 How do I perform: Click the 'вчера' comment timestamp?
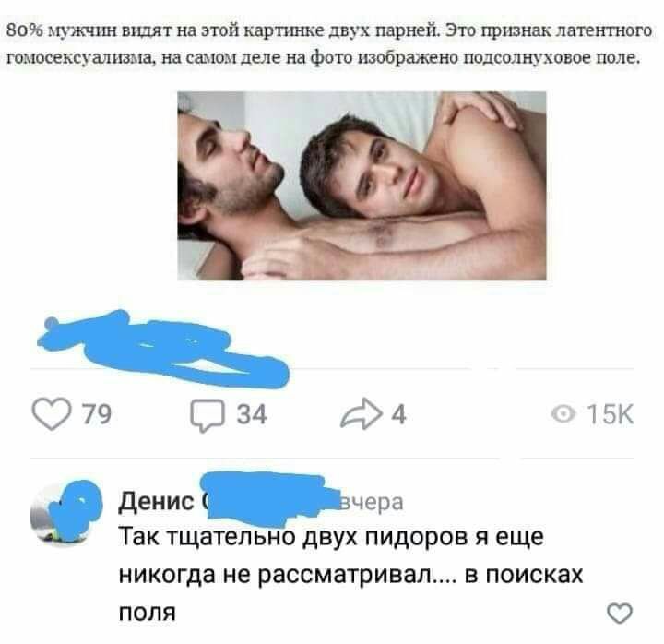coord(372,503)
